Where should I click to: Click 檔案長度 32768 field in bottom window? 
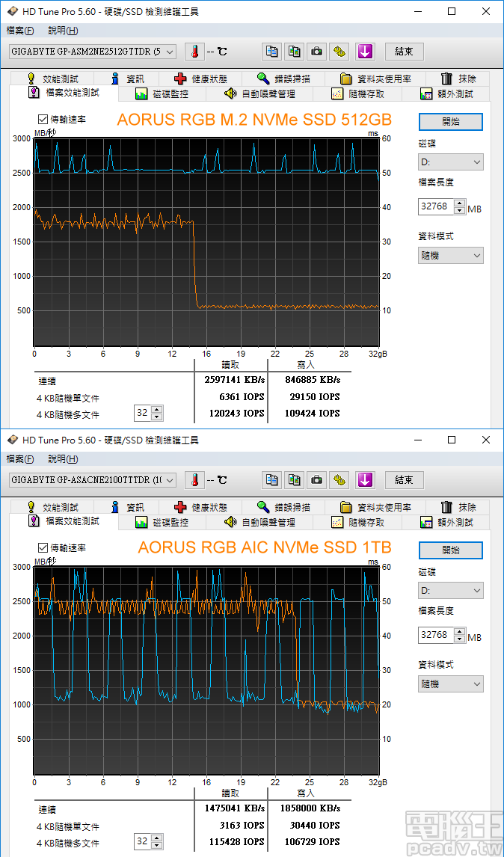(x=436, y=635)
